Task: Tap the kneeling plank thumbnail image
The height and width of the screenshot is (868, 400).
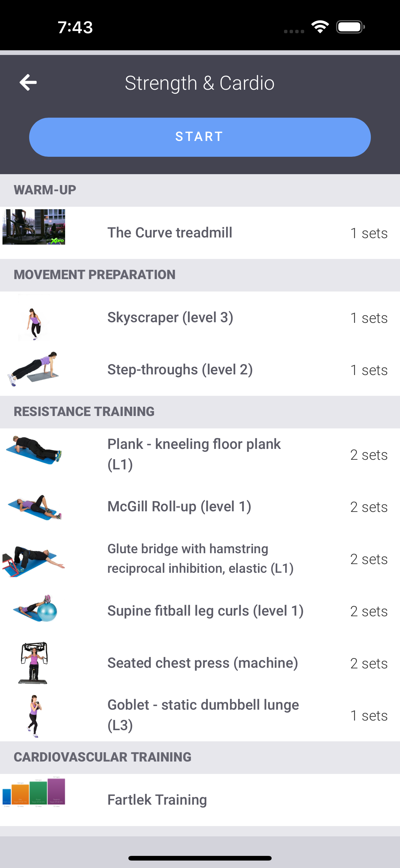Action: [34, 450]
